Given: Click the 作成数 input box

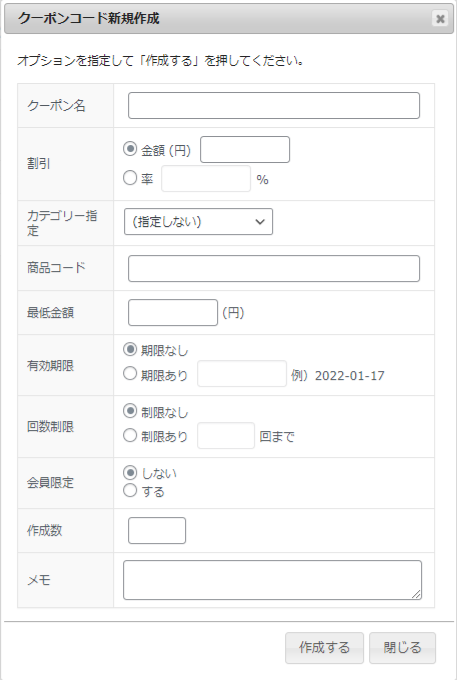Looking at the screenshot, I should click(157, 530).
